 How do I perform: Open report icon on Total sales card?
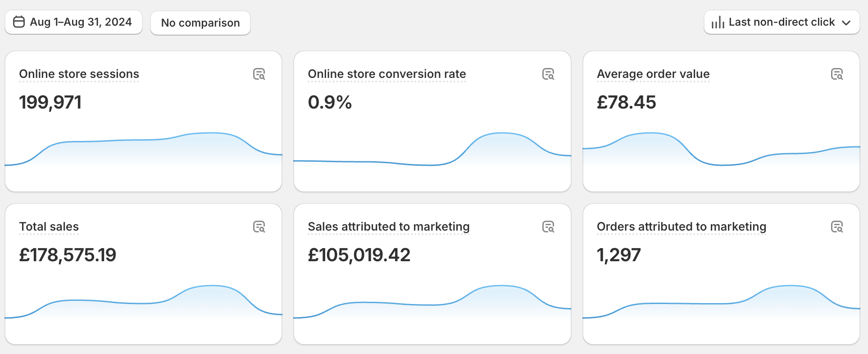click(x=259, y=227)
